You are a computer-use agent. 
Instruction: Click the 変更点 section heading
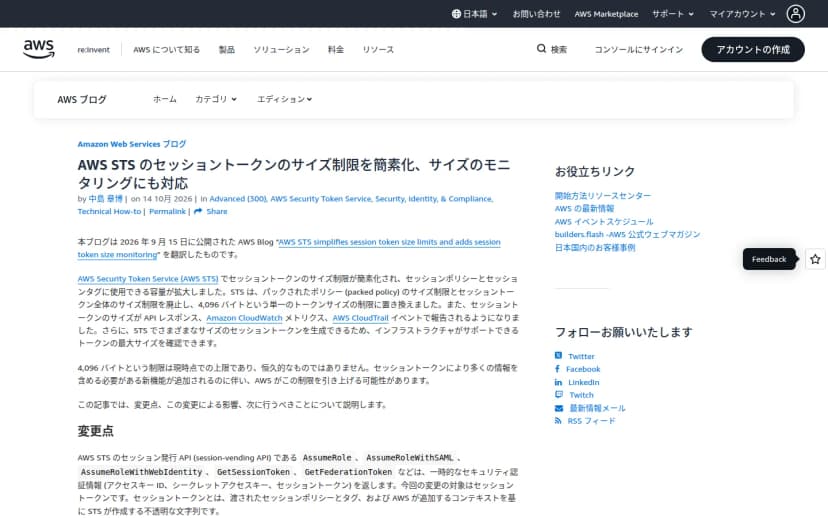point(96,431)
